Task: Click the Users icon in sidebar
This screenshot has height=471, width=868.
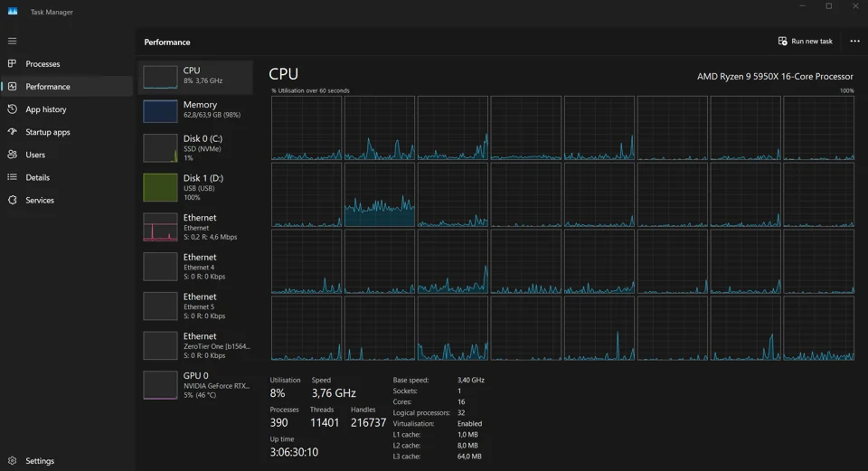Action: (12, 155)
